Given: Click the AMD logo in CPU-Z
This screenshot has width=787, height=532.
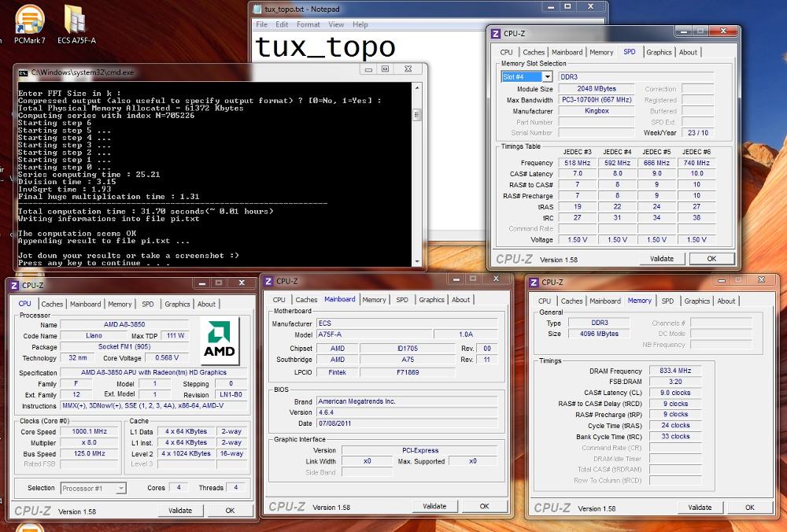Looking at the screenshot, I should point(220,340).
